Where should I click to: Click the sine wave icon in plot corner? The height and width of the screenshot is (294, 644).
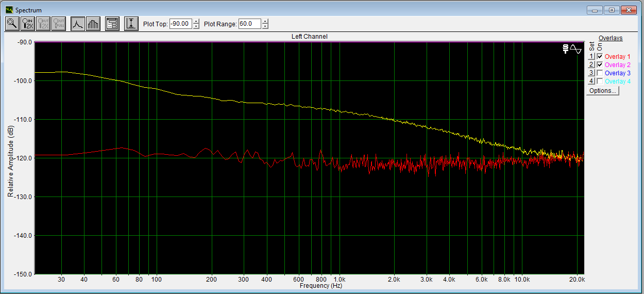(x=575, y=49)
